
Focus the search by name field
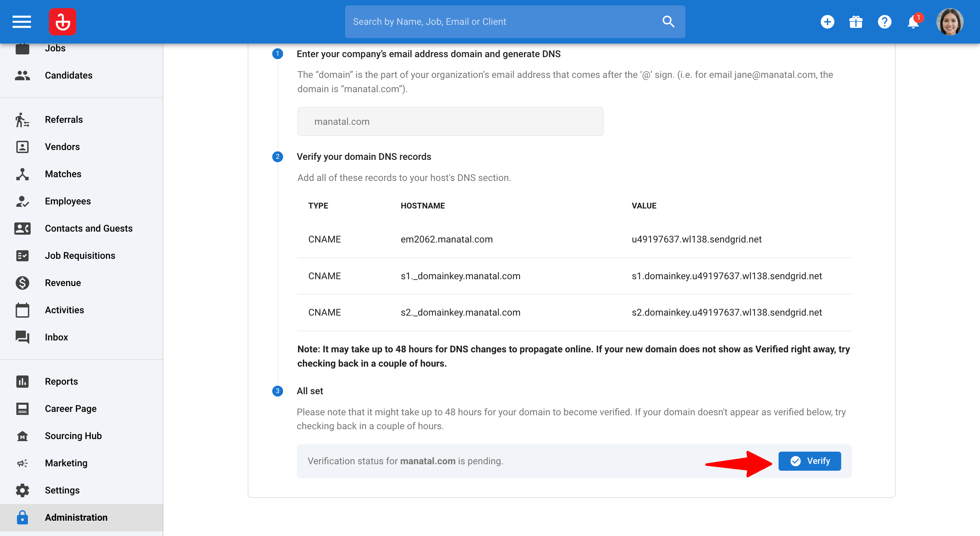click(x=515, y=22)
